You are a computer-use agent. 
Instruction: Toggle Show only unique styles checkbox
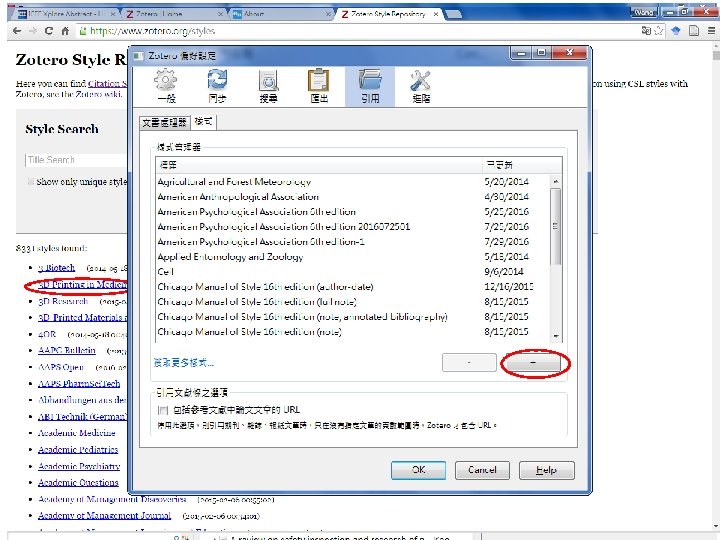31,181
